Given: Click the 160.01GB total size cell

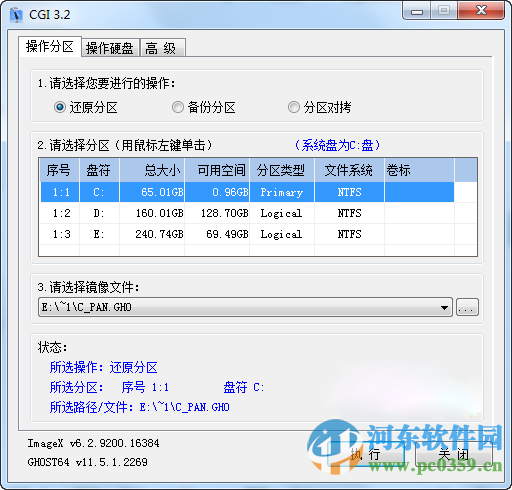Looking at the screenshot, I should point(152,213).
